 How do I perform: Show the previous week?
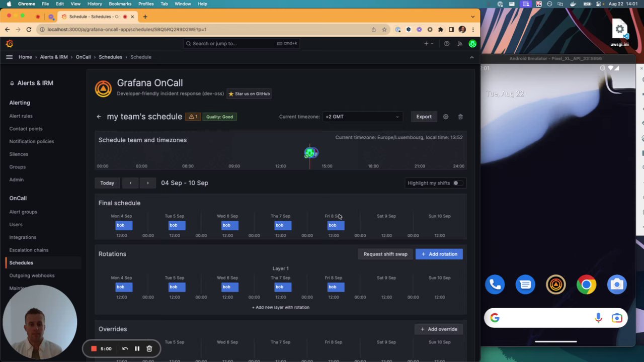[130, 183]
